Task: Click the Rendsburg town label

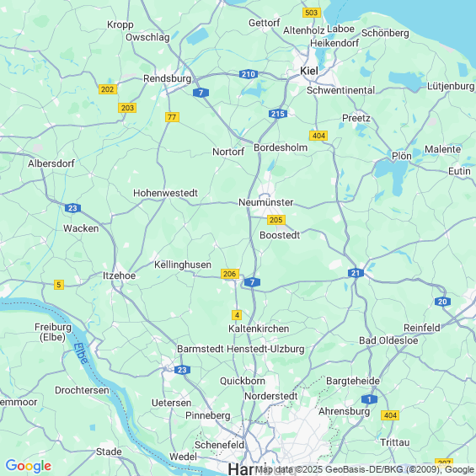Action: click(x=168, y=78)
